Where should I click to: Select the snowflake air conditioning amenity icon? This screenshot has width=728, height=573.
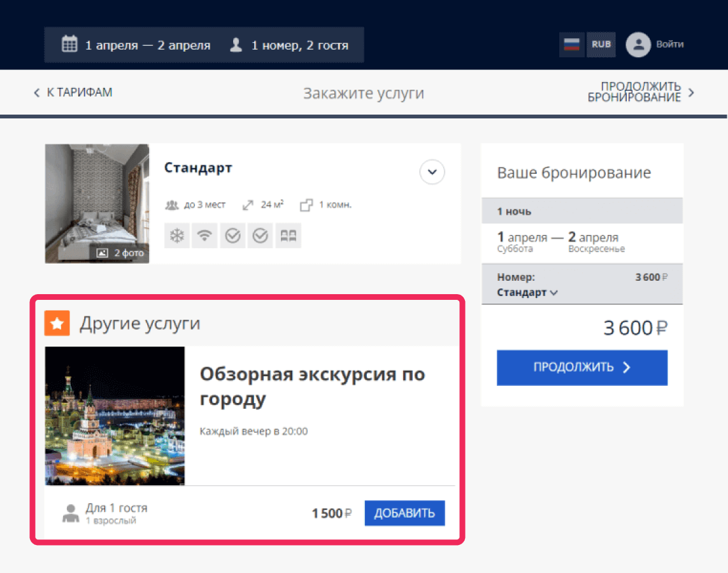tap(177, 236)
